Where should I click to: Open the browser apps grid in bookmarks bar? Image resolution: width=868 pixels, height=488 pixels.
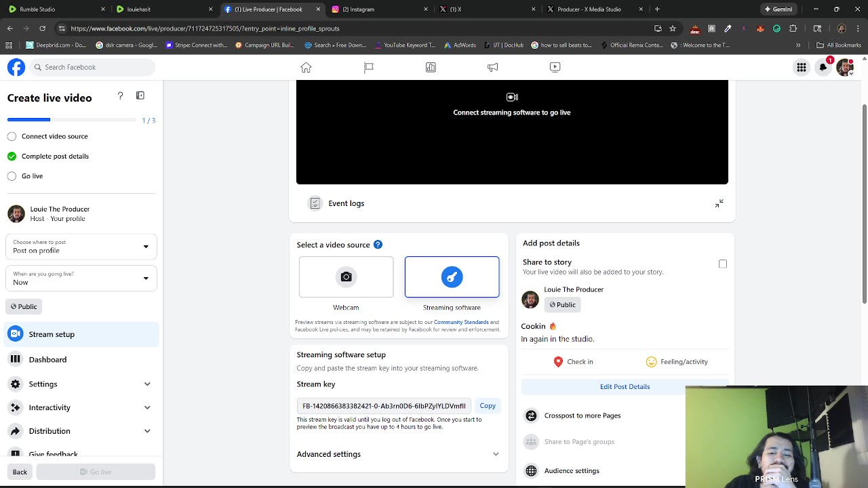point(9,45)
